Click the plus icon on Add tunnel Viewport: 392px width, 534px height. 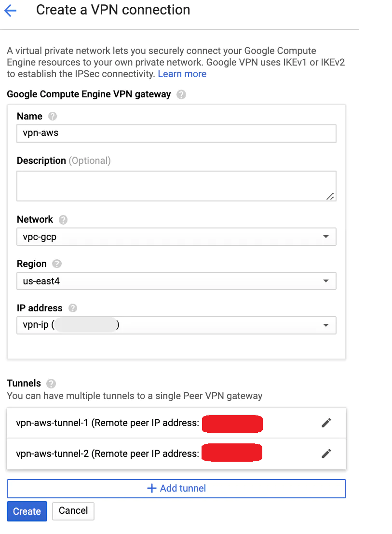click(150, 488)
